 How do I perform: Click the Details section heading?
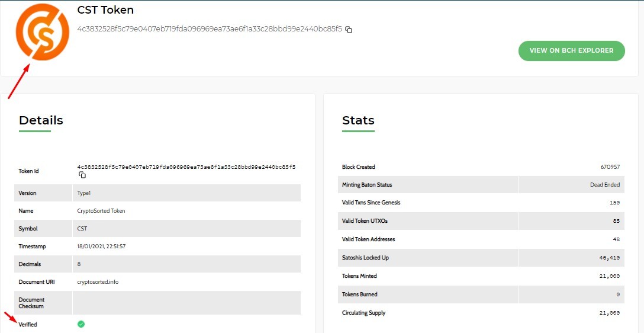point(41,120)
